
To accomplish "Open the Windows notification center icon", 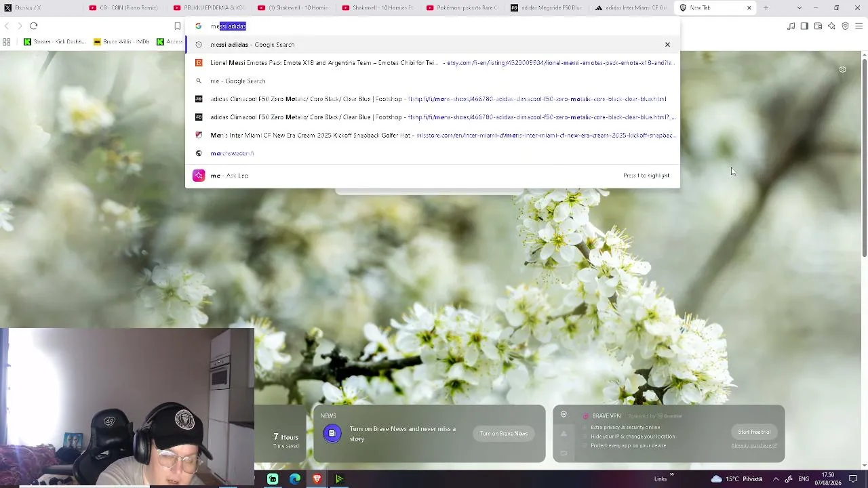I will 854,479.
